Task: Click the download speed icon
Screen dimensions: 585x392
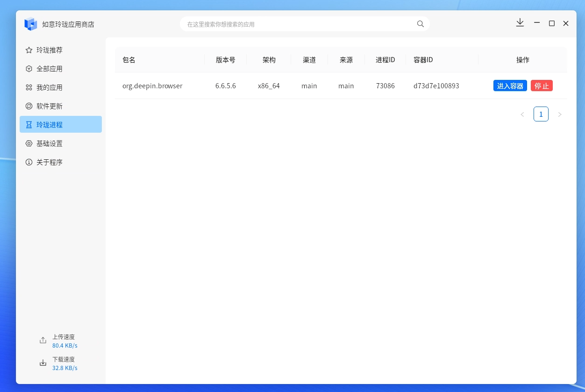Action: click(x=43, y=363)
